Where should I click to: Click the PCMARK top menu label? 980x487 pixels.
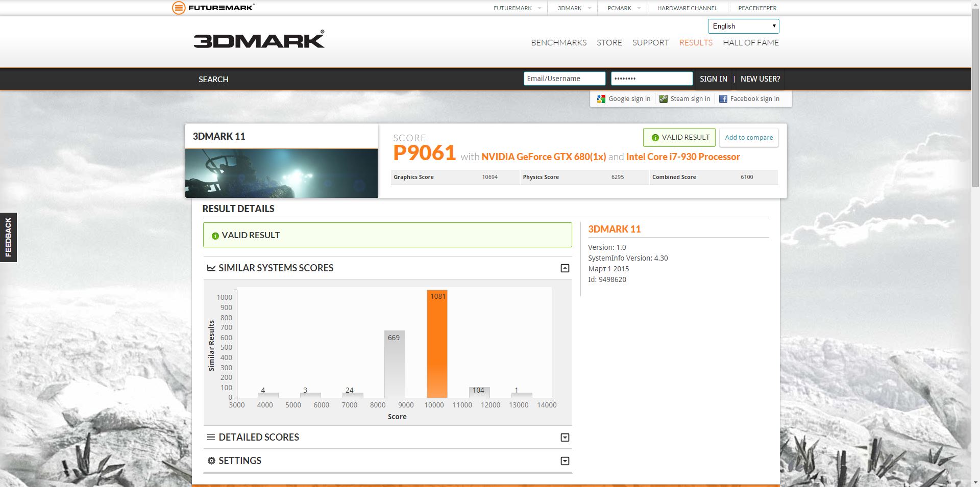click(619, 8)
